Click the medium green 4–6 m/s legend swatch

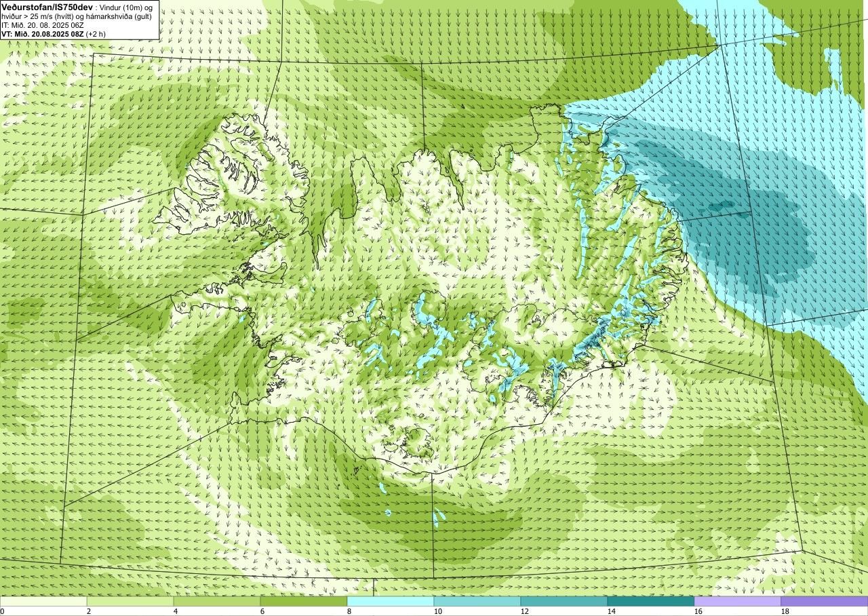tap(217, 601)
